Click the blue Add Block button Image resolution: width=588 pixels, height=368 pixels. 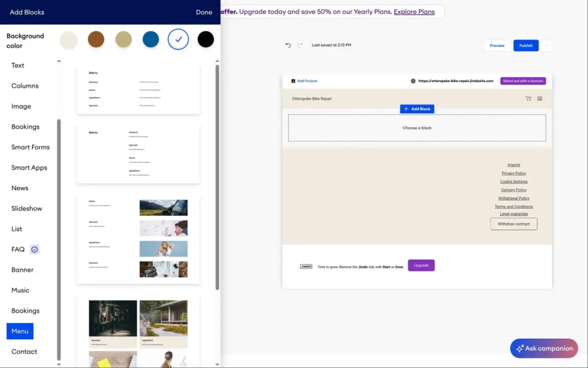tap(417, 109)
